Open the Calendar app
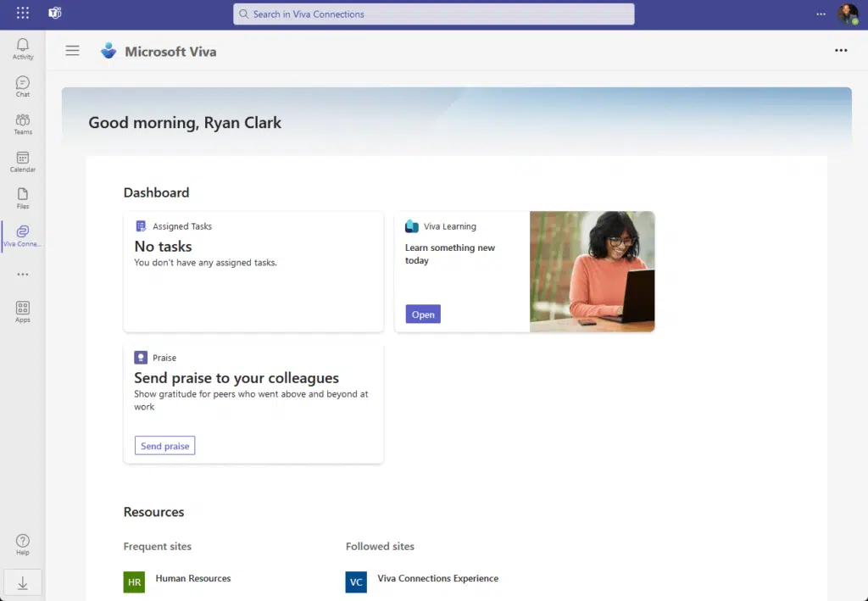 [23, 162]
